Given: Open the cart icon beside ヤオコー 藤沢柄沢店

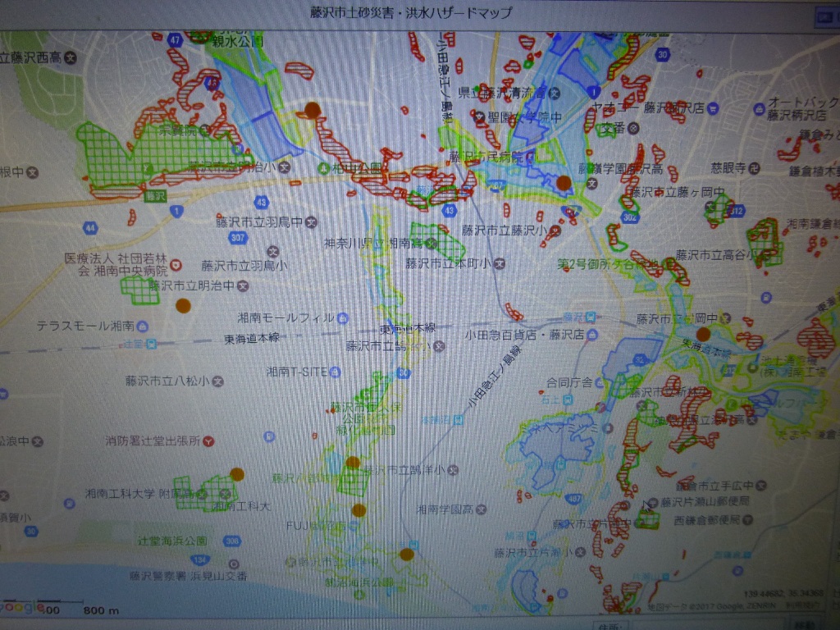Looking at the screenshot, I should [x=712, y=107].
